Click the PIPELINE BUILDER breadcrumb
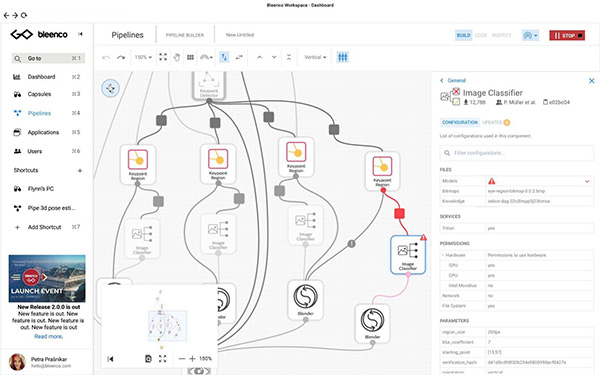This screenshot has height=375, width=600. tap(185, 35)
